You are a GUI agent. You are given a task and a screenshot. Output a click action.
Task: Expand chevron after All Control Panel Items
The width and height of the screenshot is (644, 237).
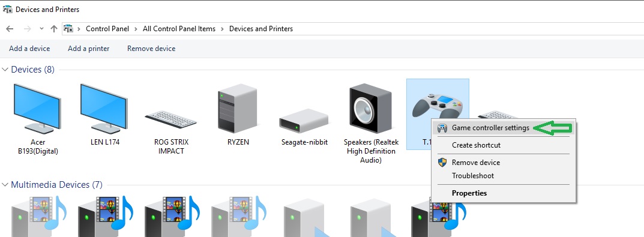[x=222, y=29]
